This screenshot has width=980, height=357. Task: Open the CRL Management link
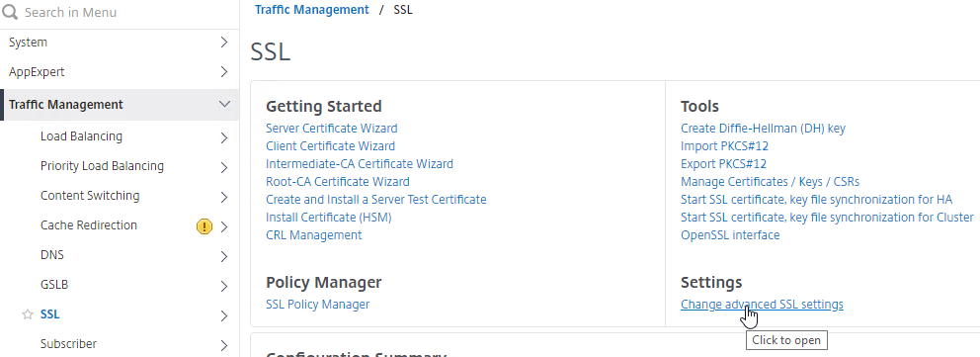pos(314,235)
